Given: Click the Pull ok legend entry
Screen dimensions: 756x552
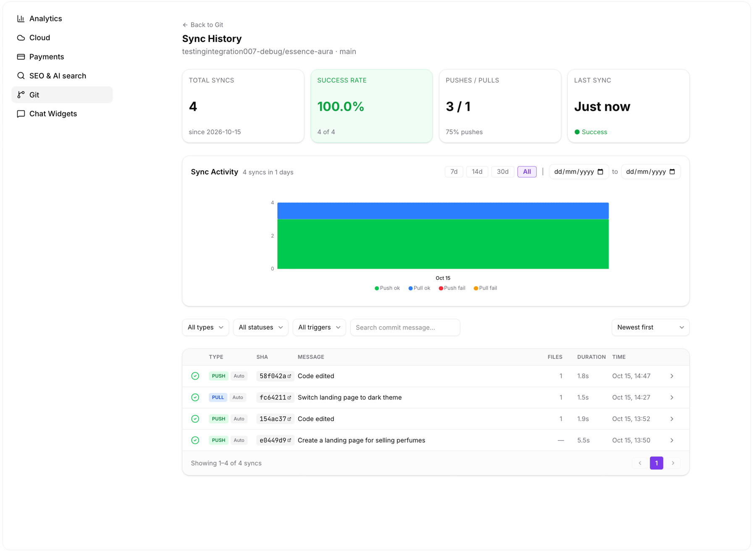Looking at the screenshot, I should (419, 288).
